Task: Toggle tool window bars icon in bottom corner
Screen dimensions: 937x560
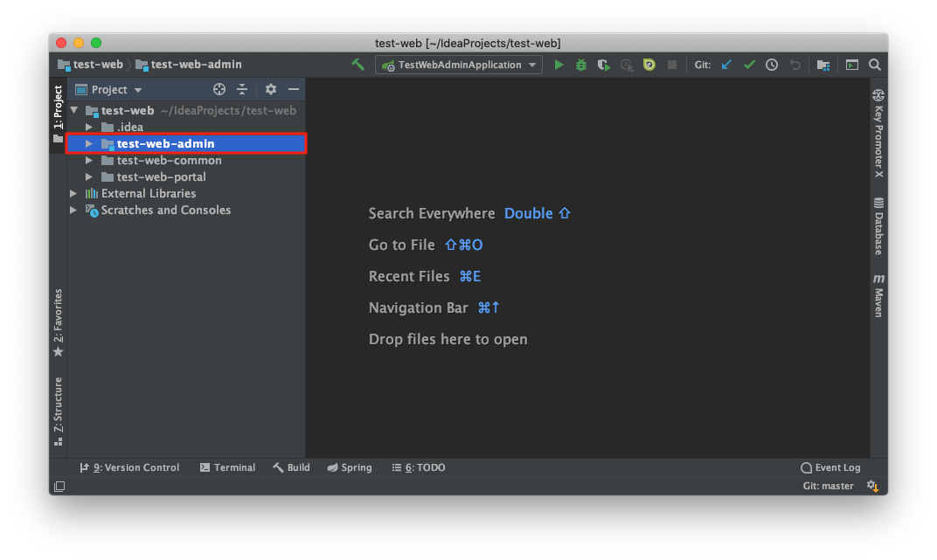Action: (59, 487)
